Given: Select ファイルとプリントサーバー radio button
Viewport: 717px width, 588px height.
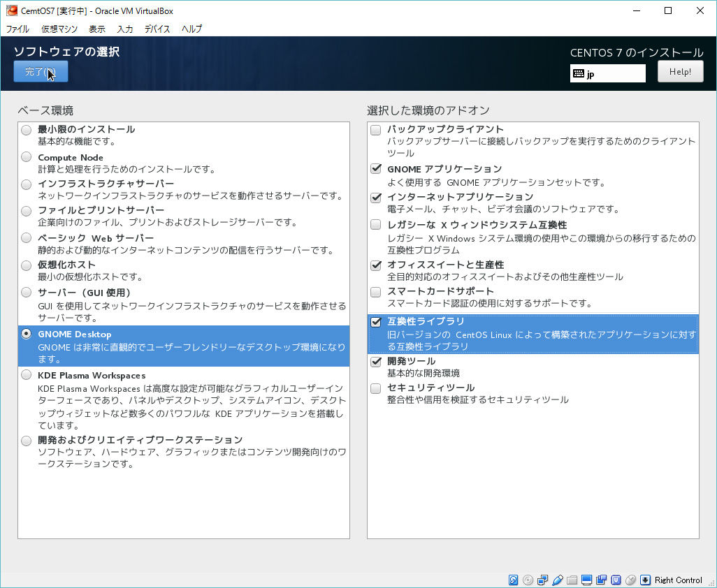Looking at the screenshot, I should click(x=27, y=211).
